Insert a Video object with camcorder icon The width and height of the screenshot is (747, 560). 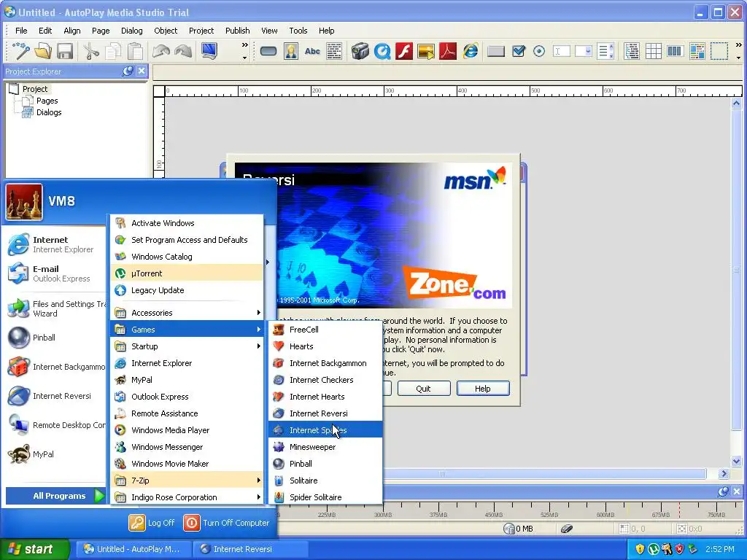click(x=360, y=51)
